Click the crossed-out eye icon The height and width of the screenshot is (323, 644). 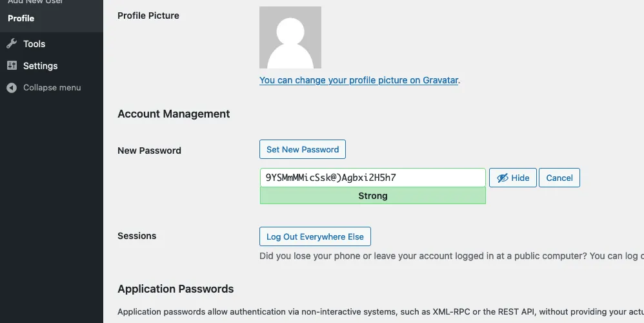click(502, 178)
